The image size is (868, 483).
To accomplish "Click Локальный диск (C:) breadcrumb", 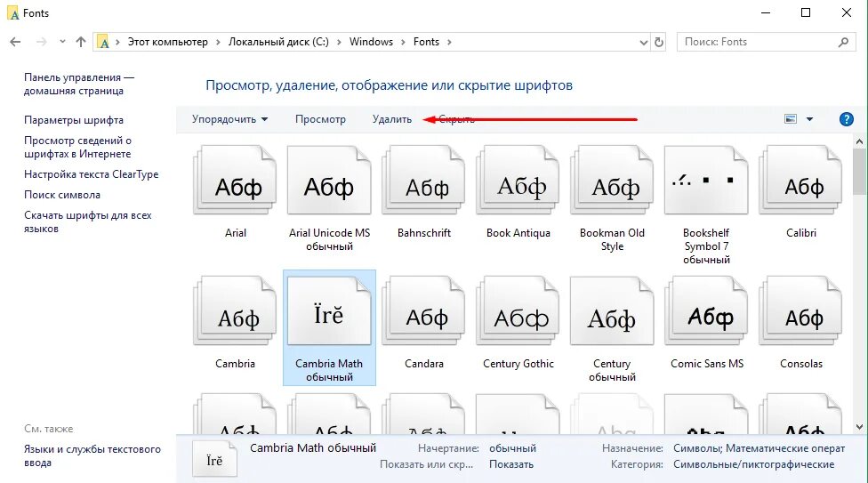I will point(279,42).
